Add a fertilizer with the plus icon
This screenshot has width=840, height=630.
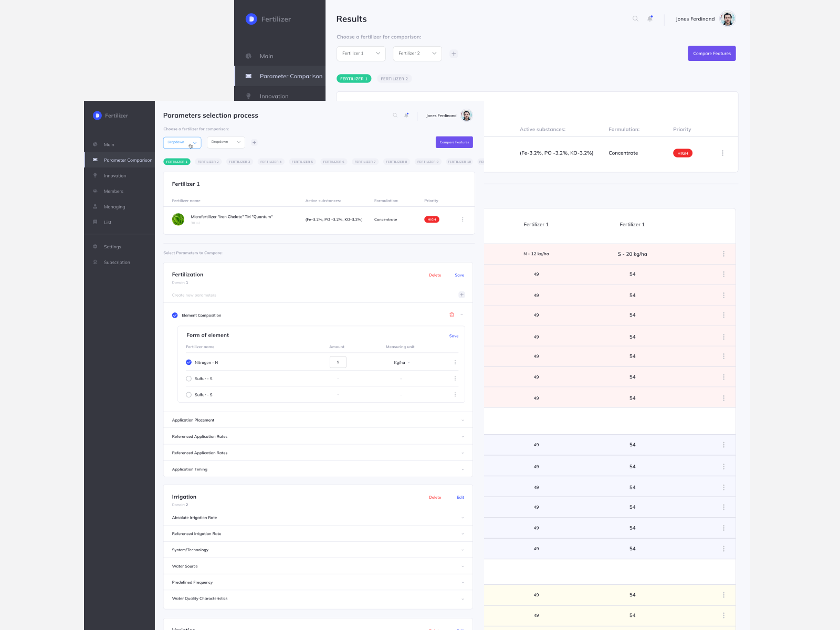pos(255,142)
